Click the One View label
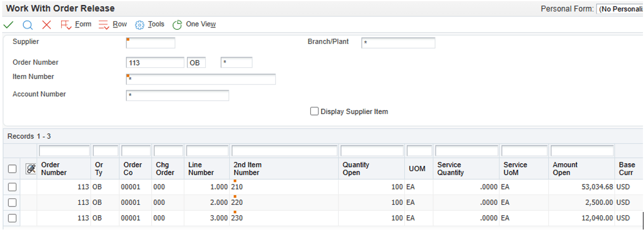 pyautogui.click(x=201, y=24)
